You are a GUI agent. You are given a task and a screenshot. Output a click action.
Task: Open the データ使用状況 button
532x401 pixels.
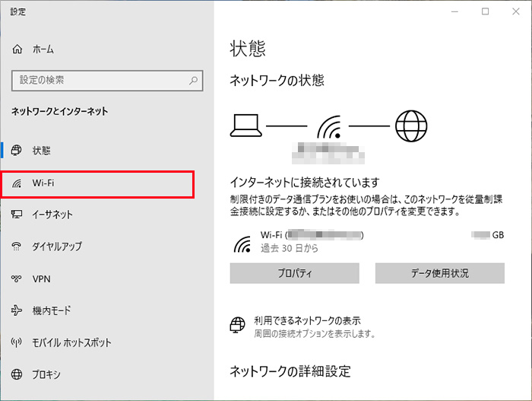[439, 273]
